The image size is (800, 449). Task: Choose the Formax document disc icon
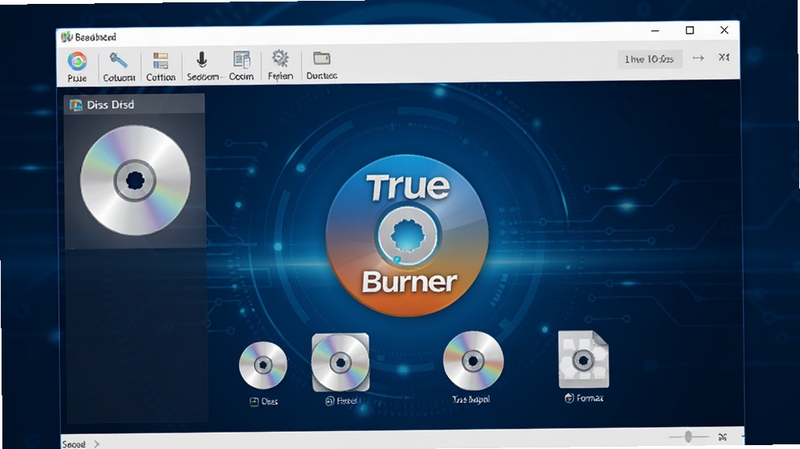click(583, 359)
